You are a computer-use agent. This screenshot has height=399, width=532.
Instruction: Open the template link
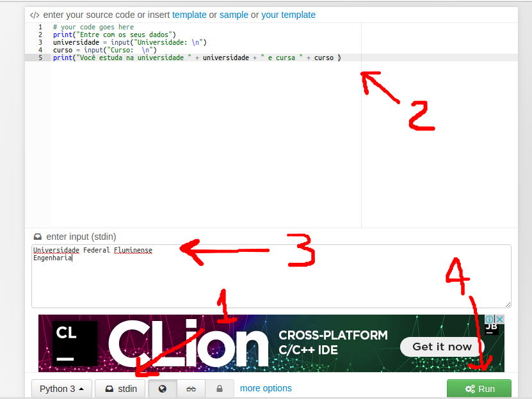coord(189,15)
